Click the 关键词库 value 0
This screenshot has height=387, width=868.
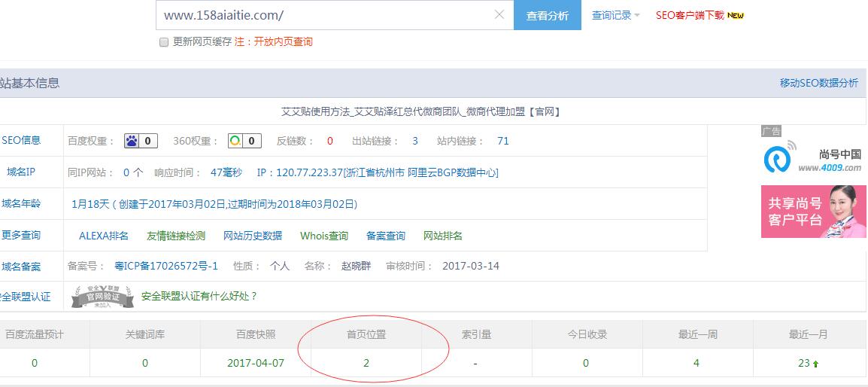[145, 363]
